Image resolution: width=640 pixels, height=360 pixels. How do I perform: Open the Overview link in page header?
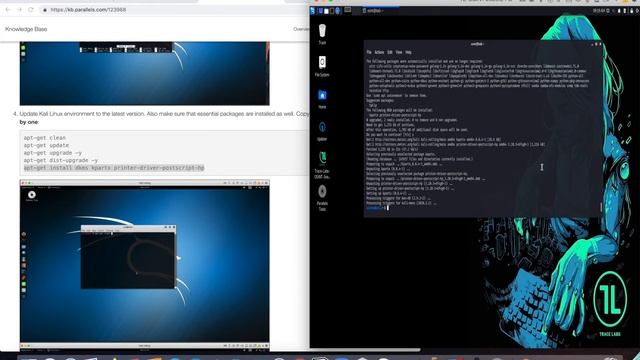tap(301, 29)
